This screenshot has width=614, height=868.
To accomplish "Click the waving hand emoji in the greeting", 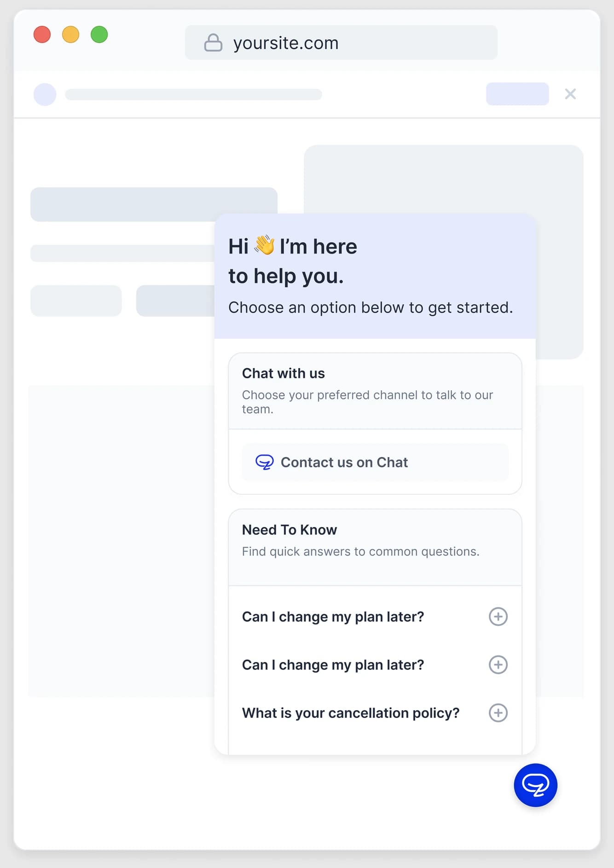I will coord(265,245).
